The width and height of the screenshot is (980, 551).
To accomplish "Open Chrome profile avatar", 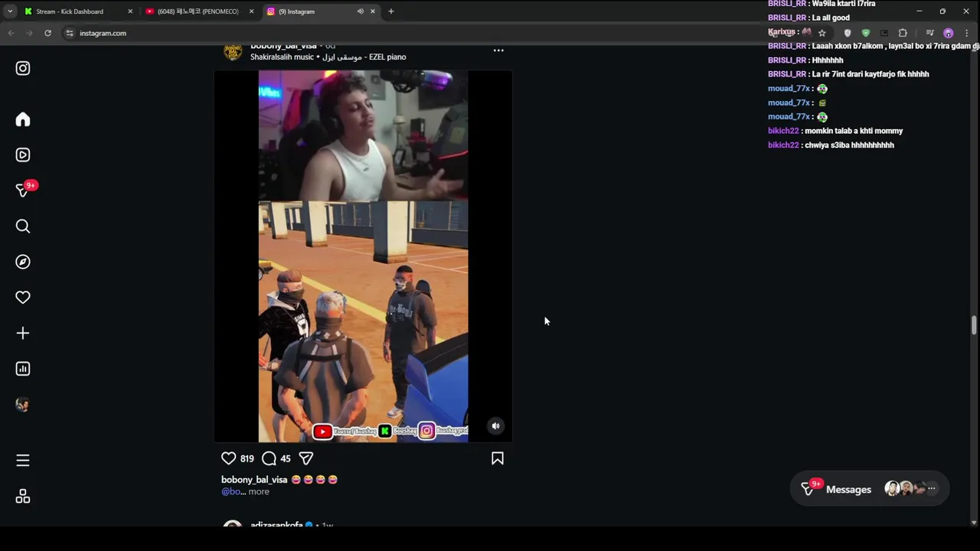I will 949,33.
